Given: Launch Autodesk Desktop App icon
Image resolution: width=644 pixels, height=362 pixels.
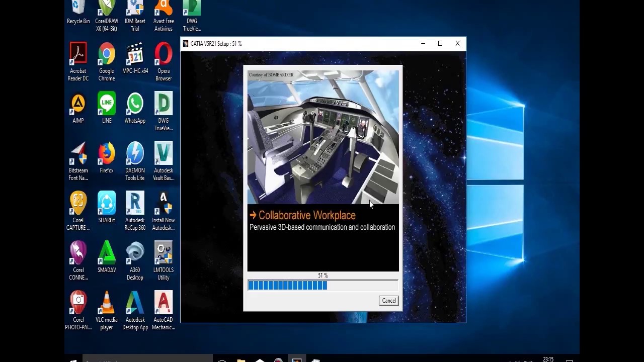Looking at the screenshot, I should pyautogui.click(x=135, y=311).
